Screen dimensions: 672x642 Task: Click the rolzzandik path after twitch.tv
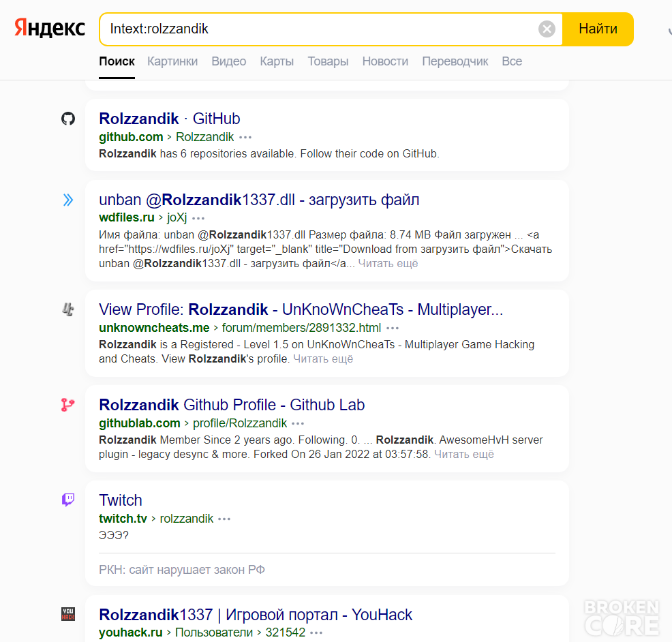pyautogui.click(x=187, y=519)
